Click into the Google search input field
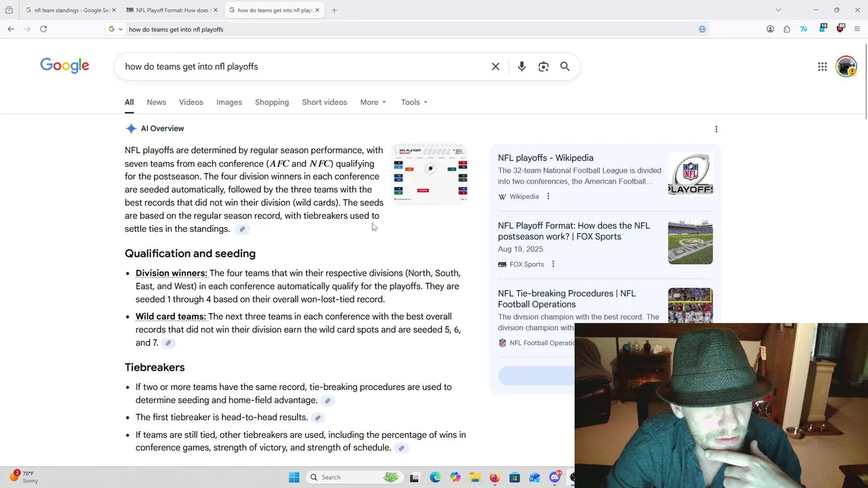868x488 pixels. click(x=305, y=66)
